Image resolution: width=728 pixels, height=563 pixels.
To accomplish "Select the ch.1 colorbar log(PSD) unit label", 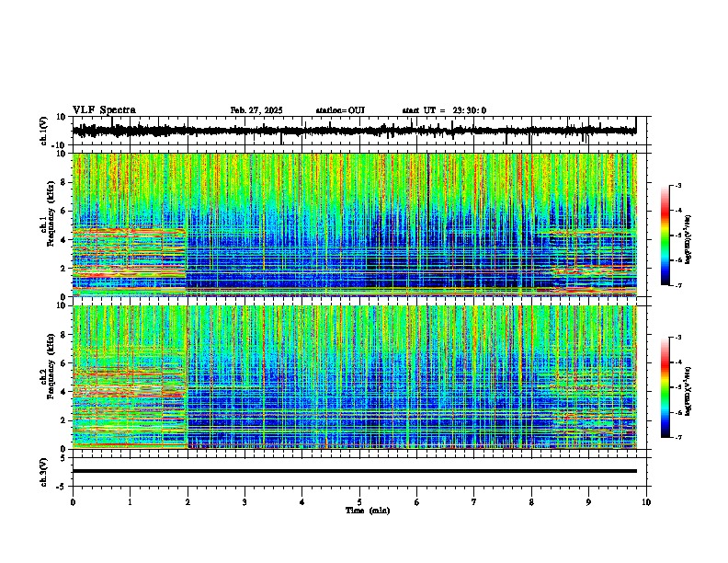I will (688, 239).
